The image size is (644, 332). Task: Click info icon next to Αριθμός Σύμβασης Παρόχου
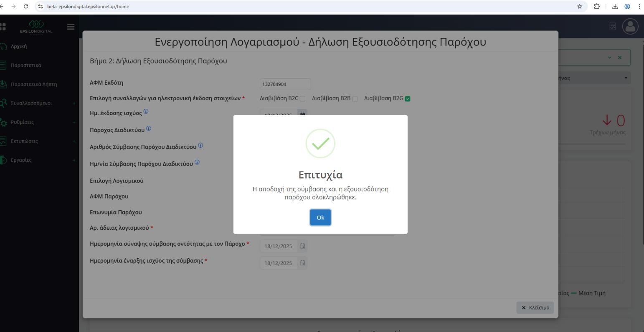point(200,145)
